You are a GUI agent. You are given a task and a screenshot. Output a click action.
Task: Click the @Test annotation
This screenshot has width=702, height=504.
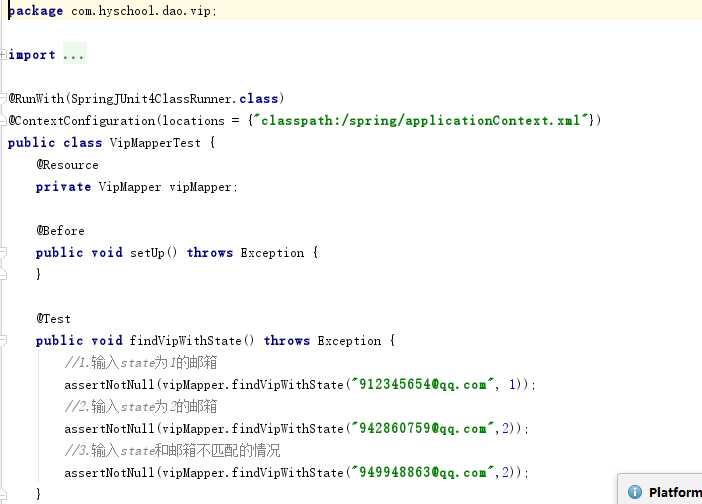(x=54, y=319)
